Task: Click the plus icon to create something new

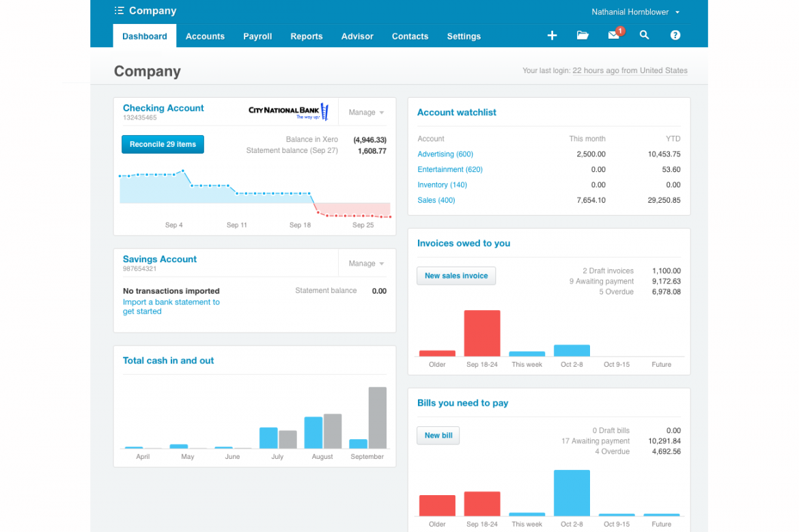Action: (x=552, y=35)
